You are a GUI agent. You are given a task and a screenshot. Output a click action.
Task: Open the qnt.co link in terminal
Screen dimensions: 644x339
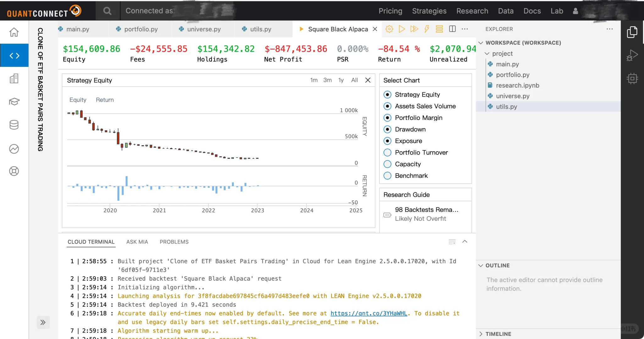pos(369,313)
